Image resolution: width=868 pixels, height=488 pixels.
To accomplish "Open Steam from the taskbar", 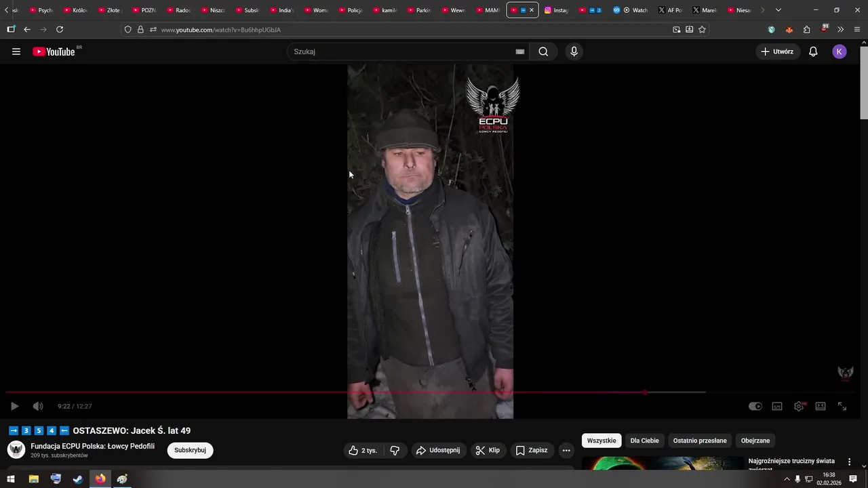I will click(78, 479).
